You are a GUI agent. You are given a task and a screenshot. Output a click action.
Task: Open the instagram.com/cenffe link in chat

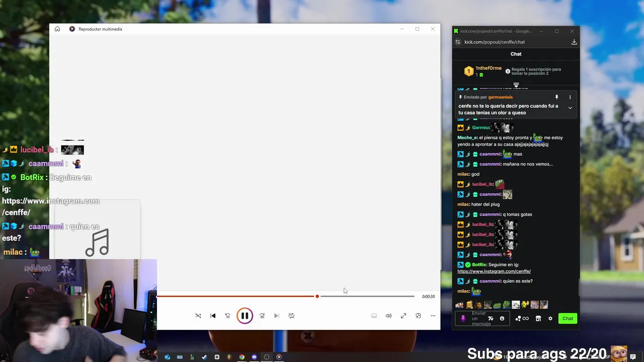(494, 271)
